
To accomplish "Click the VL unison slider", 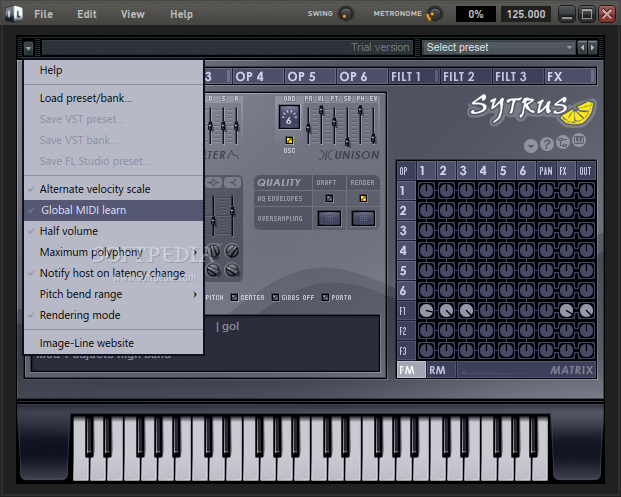I will point(321,125).
